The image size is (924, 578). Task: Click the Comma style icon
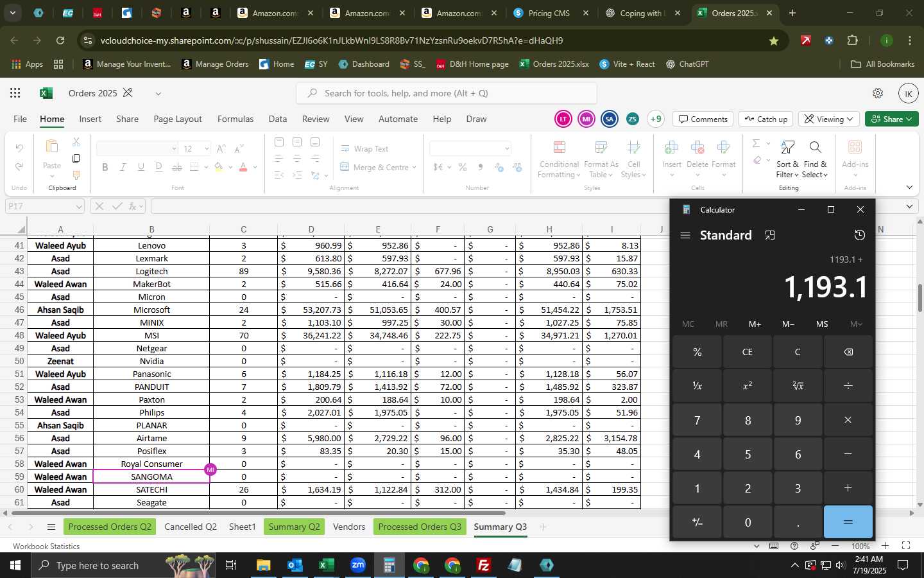481,168
